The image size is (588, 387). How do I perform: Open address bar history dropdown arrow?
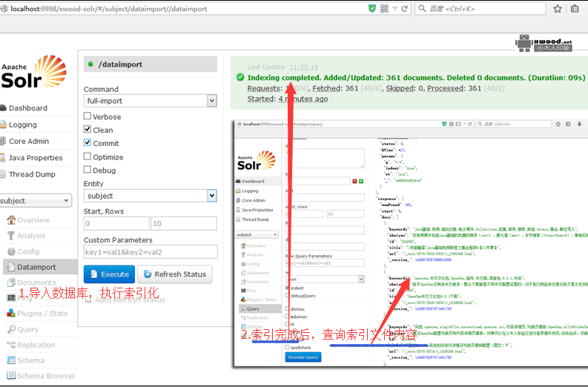(395, 9)
